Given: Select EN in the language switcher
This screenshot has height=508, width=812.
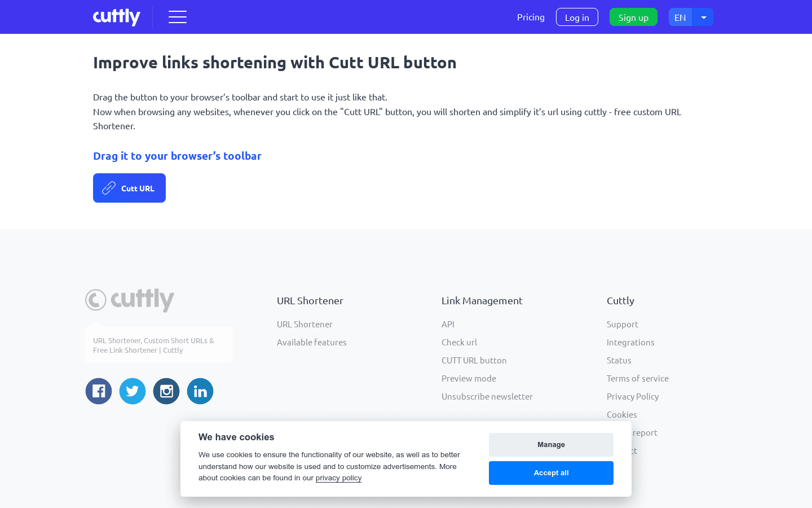Looking at the screenshot, I should click(680, 17).
